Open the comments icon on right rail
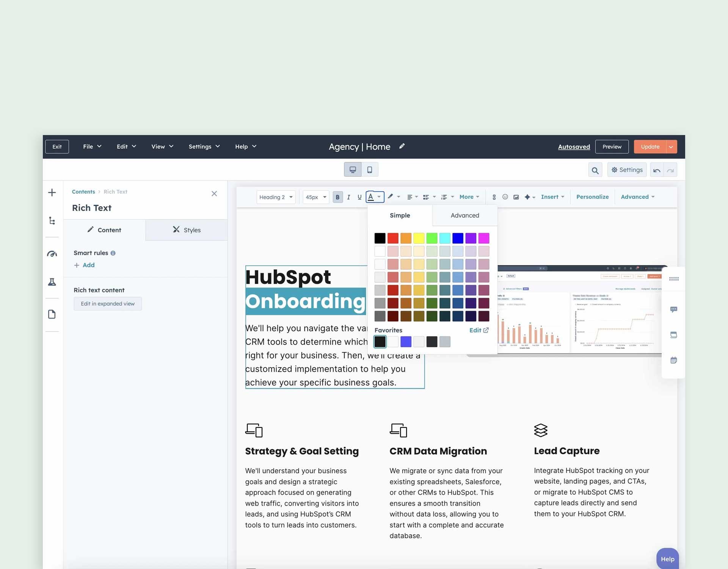The image size is (728, 569). (x=674, y=310)
